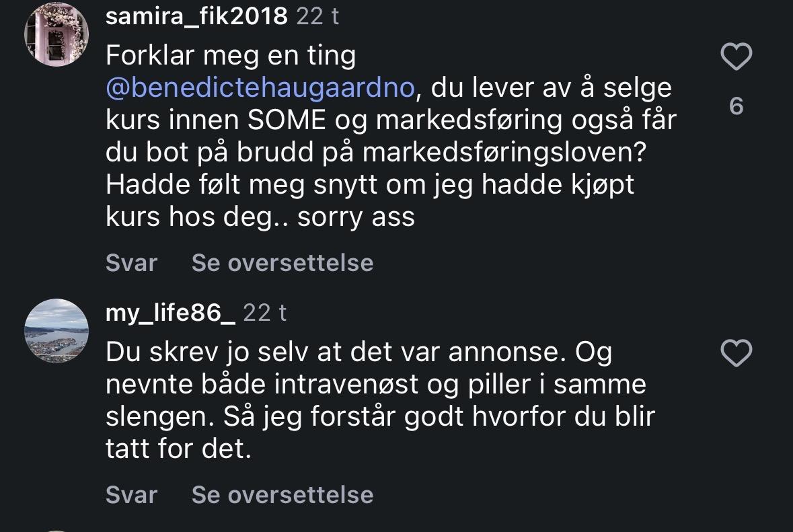Screen dimensions: 793x532
Task: Like the comment from my_life86_
Action: pyautogui.click(x=736, y=354)
